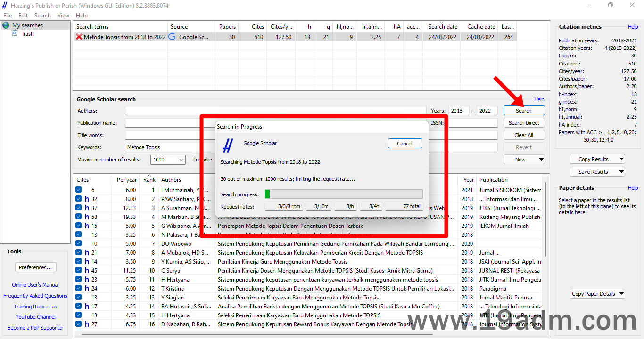Open the Maximum number of results dropdown
The height and width of the screenshot is (339, 644).
pos(168,160)
